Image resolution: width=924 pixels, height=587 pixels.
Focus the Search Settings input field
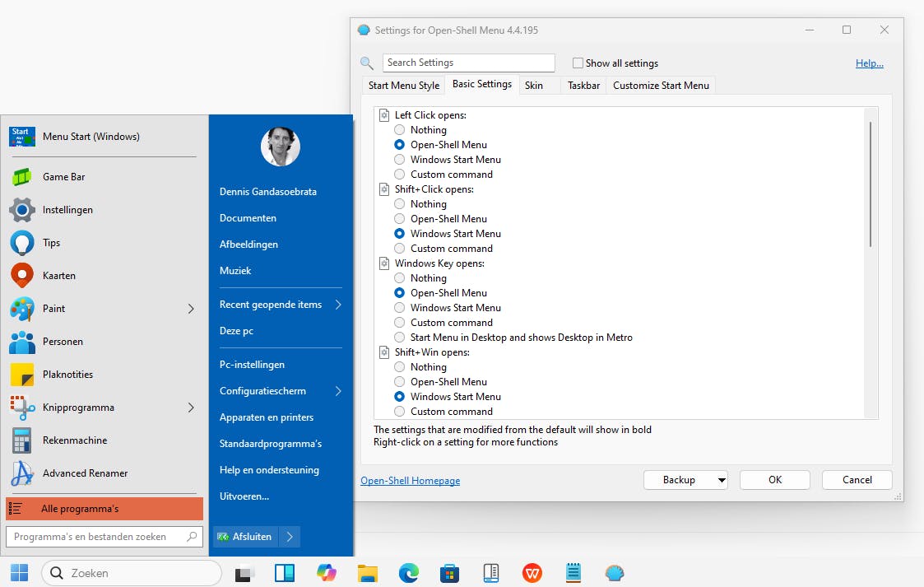tap(468, 63)
